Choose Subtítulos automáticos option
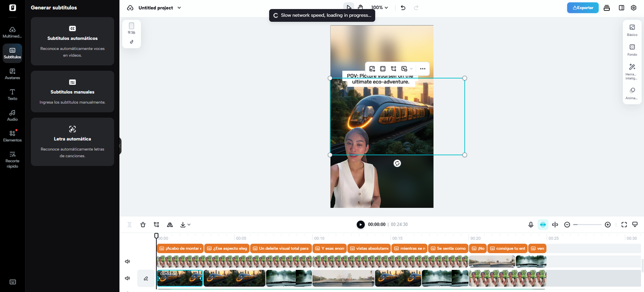This screenshot has height=292, width=644. pyautogui.click(x=72, y=41)
